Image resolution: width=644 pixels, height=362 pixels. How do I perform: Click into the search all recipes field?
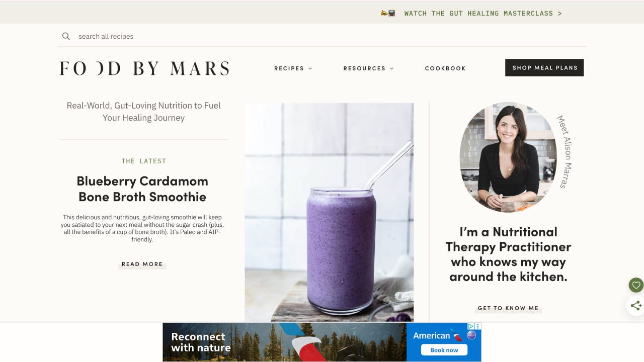[322, 36]
